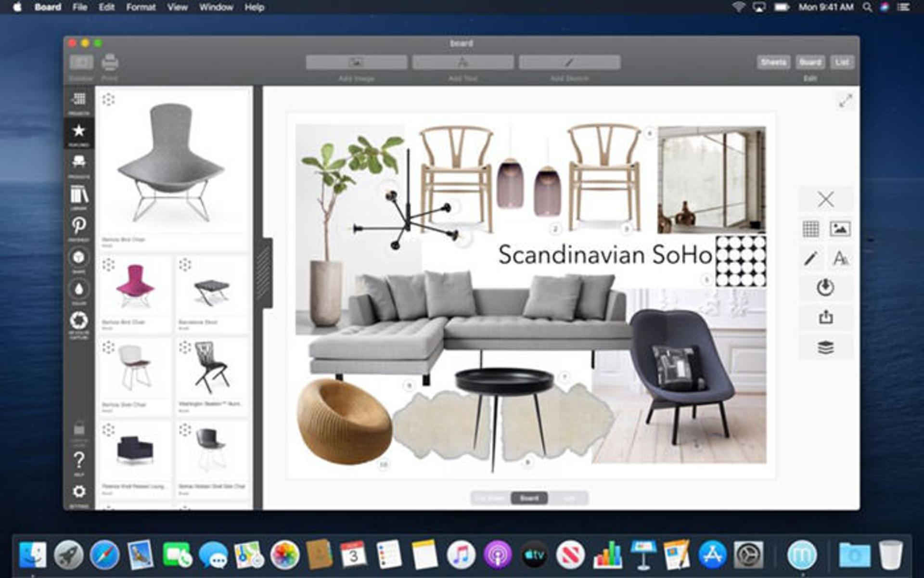Select the polka dot pattern swatch on the board
Image resolution: width=924 pixels, height=578 pixels.
pos(741,261)
